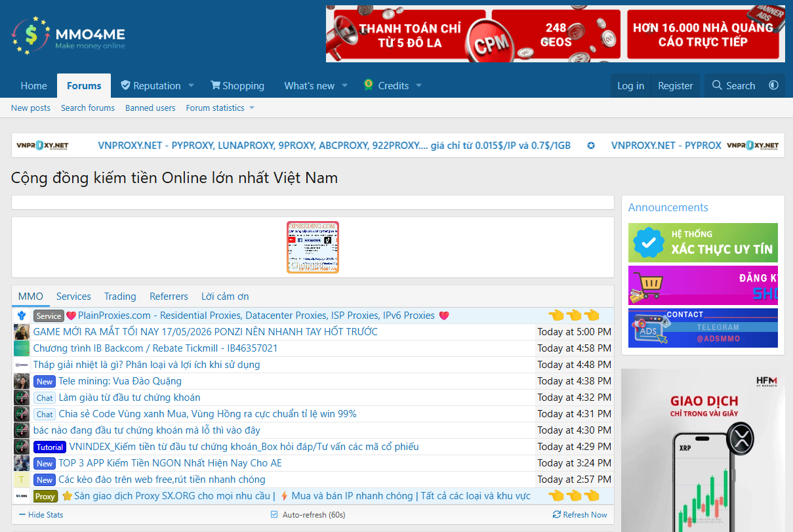Click avatar beside TOP 3 APP thread
Viewport: 793px width, 532px height.
[x=22, y=463]
